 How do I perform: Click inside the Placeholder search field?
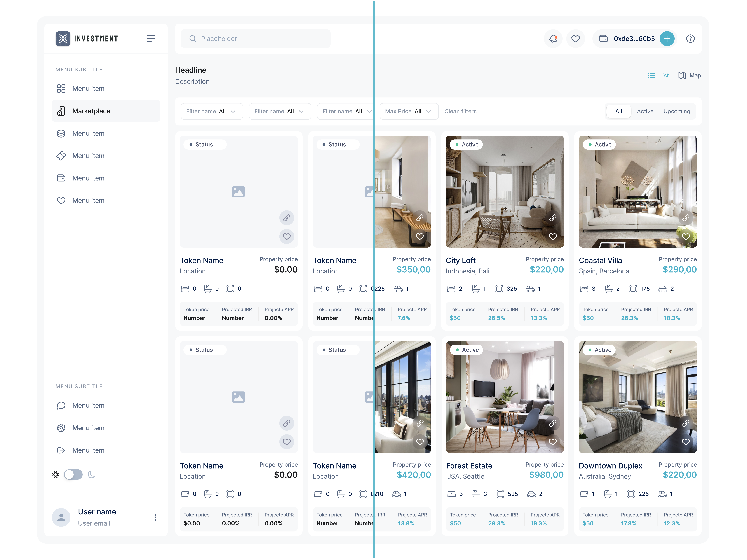[255, 38]
